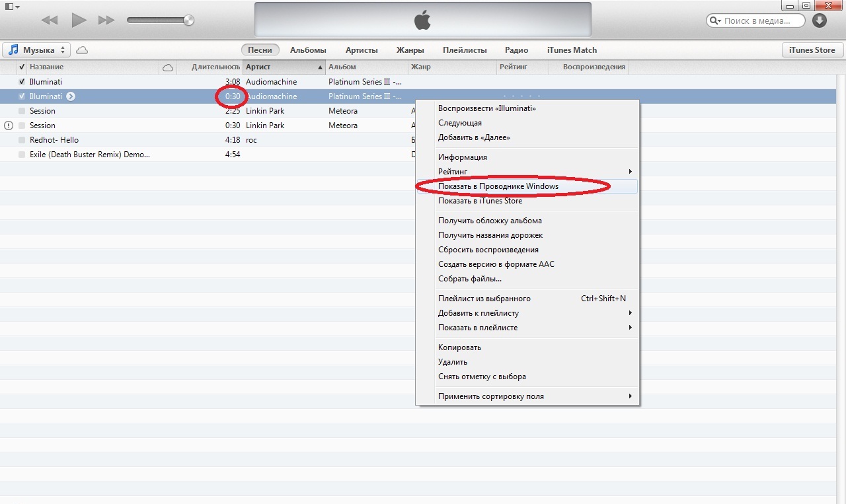
Task: Switch to the 'Жанры' tab
Action: [410, 50]
